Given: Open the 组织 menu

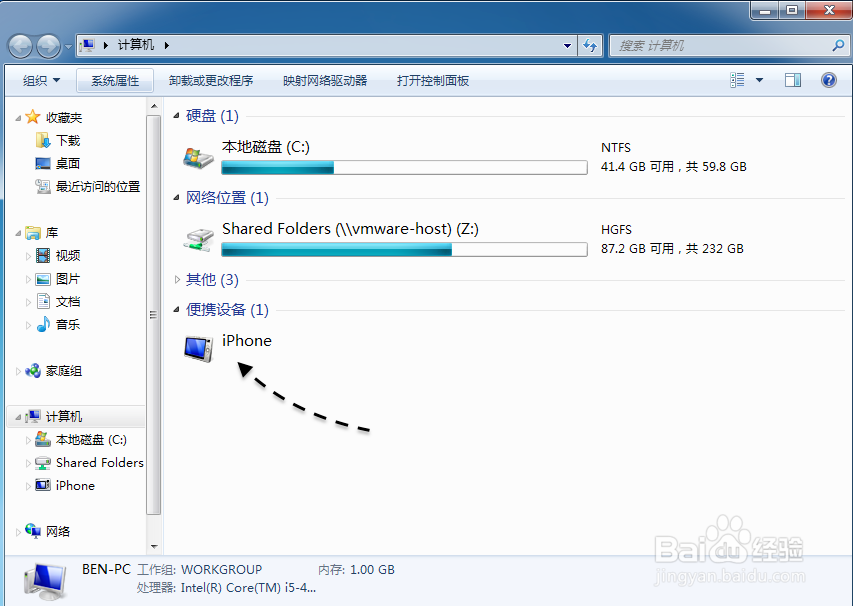Looking at the screenshot, I should [x=41, y=81].
